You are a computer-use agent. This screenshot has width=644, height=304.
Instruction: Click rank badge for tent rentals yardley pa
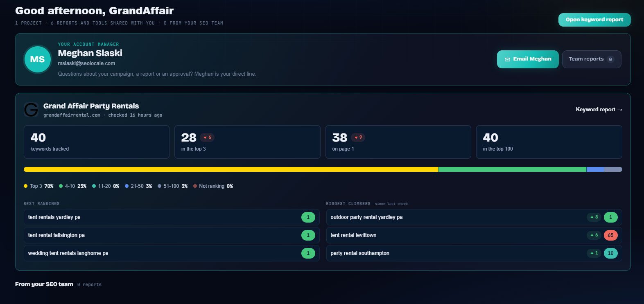[x=308, y=217]
